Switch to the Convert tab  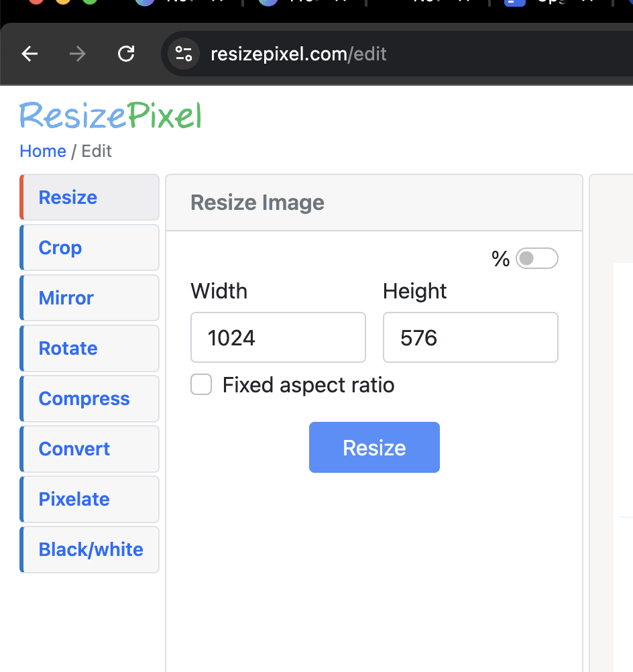90,449
